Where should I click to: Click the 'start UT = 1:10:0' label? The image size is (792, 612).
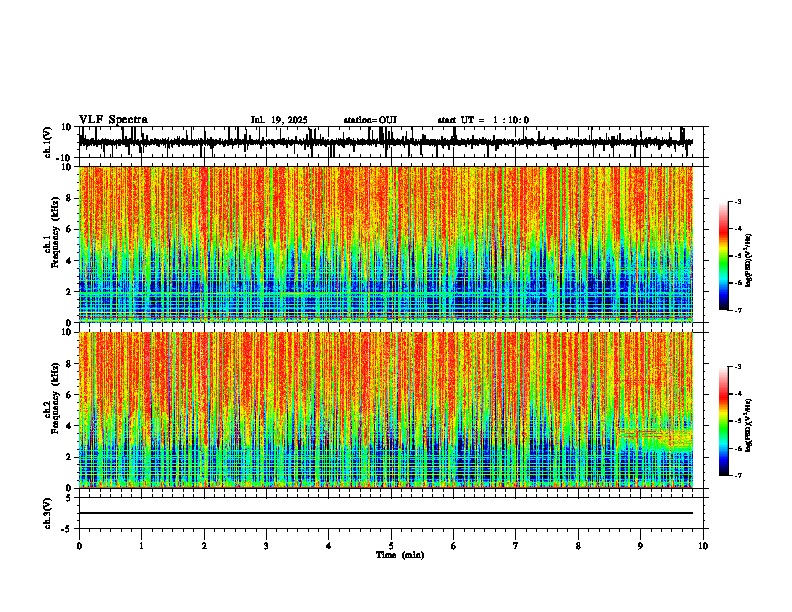(x=483, y=120)
